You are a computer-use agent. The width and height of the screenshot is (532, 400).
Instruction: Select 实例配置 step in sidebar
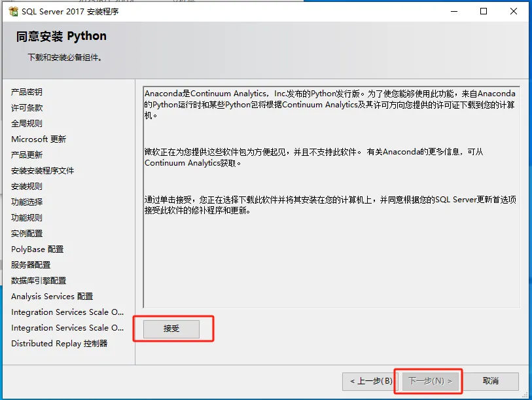coord(27,233)
